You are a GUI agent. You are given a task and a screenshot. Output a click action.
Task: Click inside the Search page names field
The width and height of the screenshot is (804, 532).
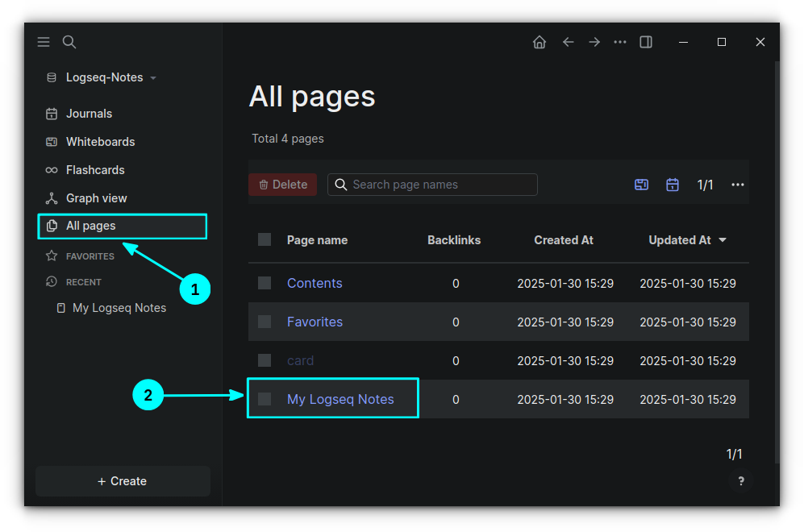432,184
